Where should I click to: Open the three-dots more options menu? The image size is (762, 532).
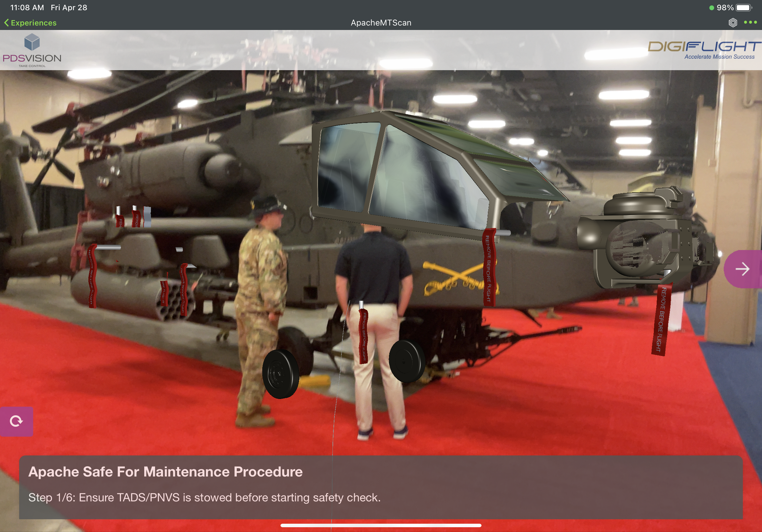tap(750, 22)
